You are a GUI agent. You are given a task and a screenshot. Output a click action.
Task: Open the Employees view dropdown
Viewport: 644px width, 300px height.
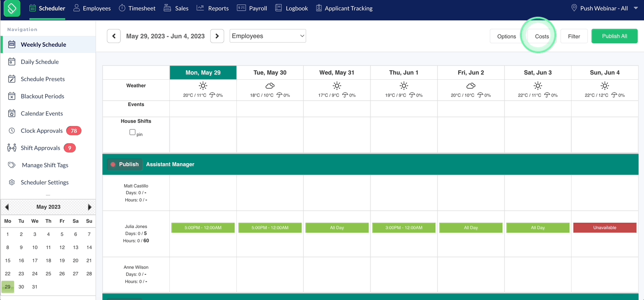coord(268,36)
